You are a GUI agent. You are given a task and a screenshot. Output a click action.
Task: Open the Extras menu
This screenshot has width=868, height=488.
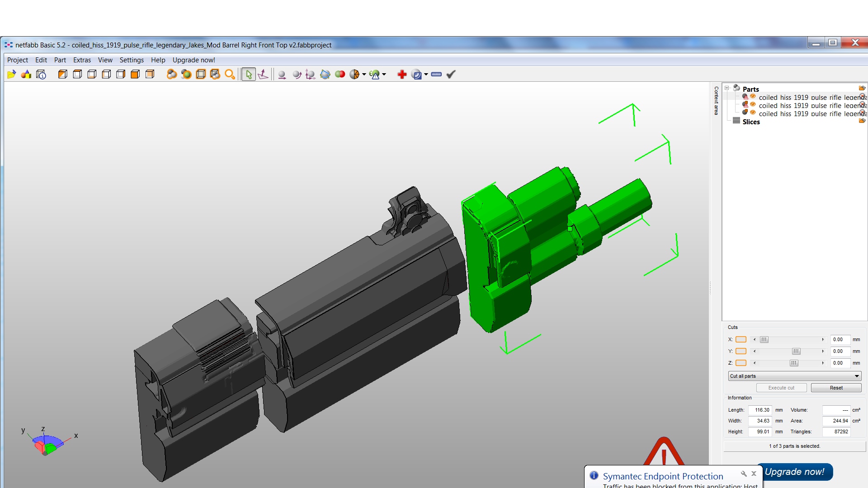click(x=82, y=60)
